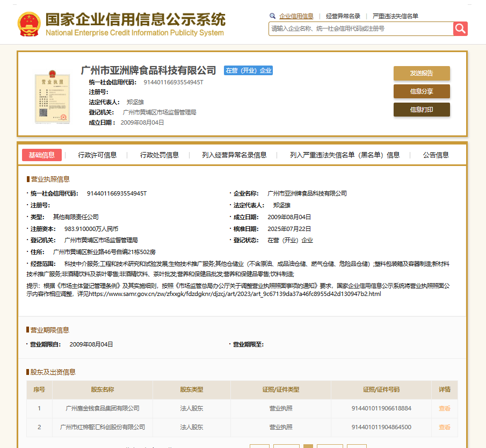Click the 营业期限信息 section heading
This screenshot has width=486, height=448.
point(49,330)
